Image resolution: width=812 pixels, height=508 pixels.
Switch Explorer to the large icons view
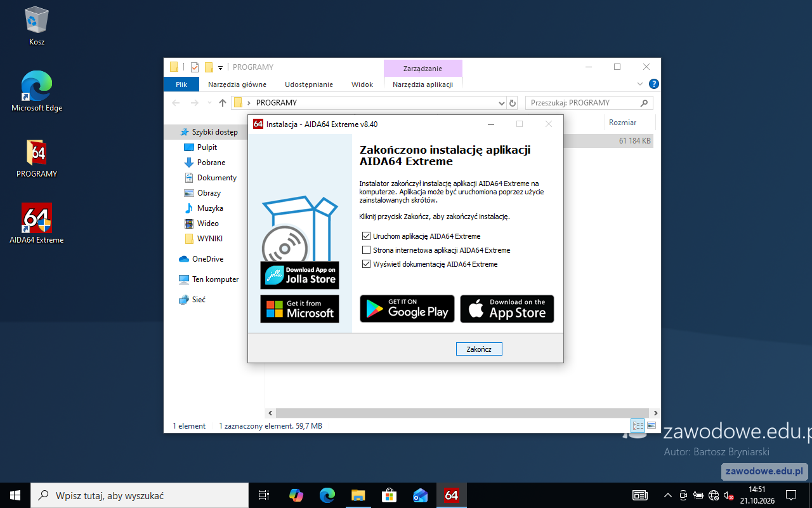click(x=652, y=426)
